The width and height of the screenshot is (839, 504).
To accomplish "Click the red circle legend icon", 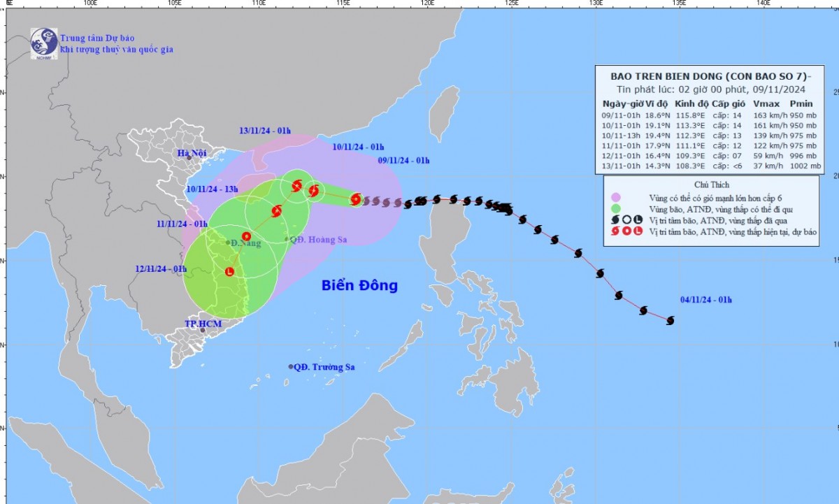I will (626, 231).
